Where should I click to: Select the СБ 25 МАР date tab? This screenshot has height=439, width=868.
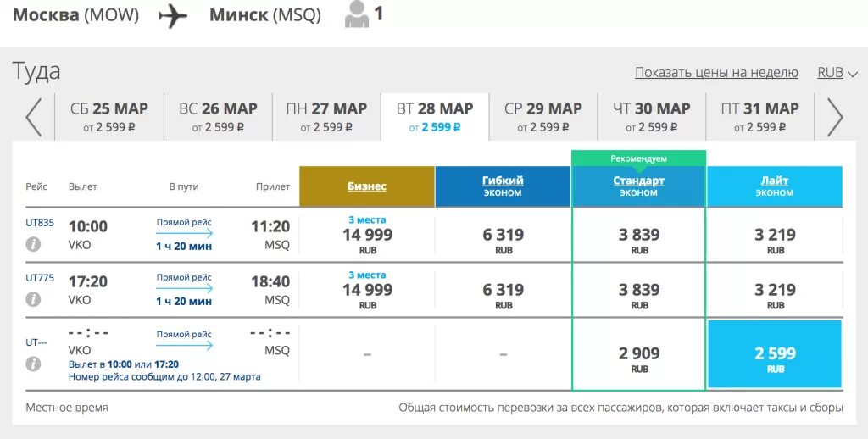109,117
